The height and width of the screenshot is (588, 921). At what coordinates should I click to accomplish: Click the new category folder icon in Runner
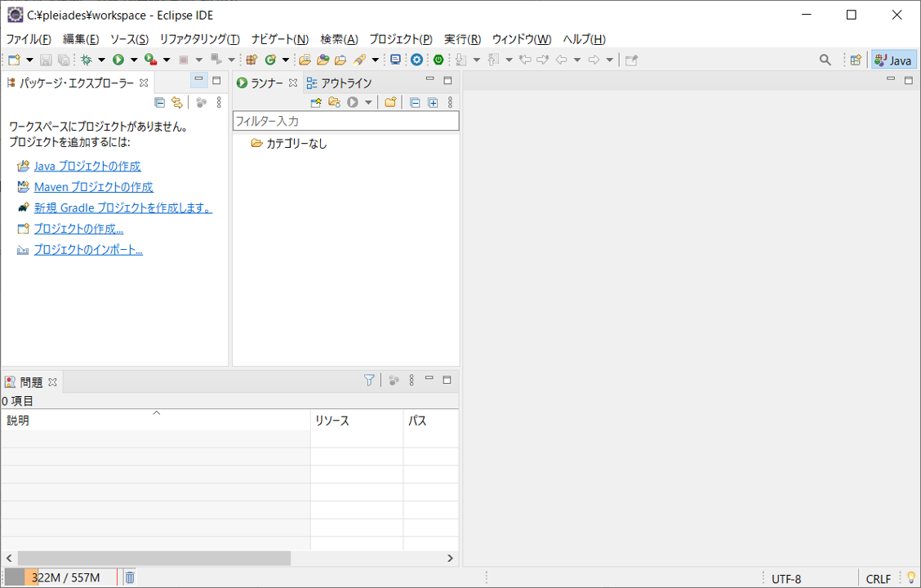(390, 103)
